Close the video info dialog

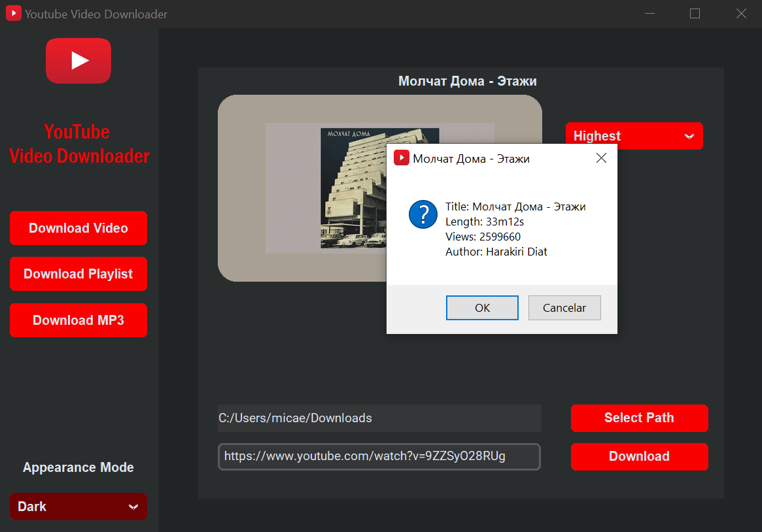coord(601,158)
